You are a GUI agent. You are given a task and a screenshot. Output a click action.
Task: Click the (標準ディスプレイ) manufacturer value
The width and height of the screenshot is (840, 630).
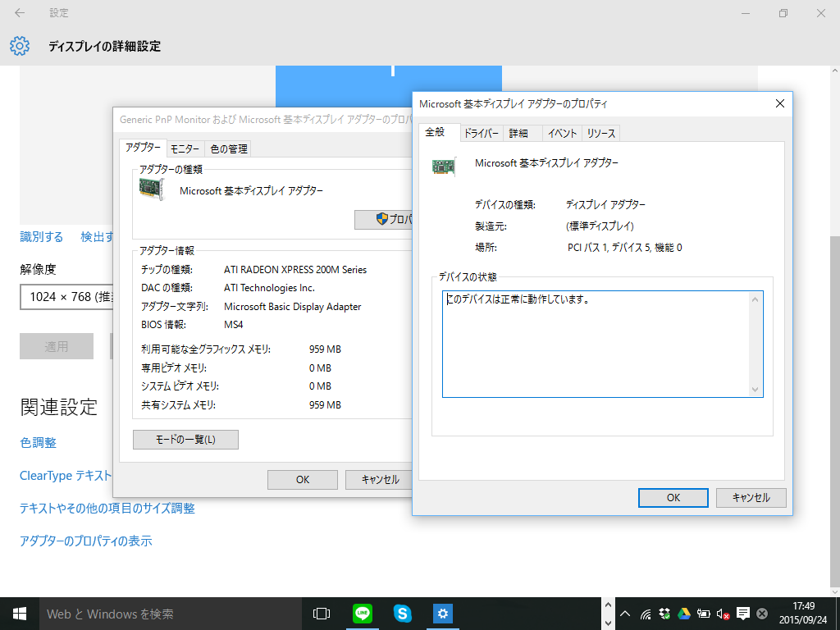600,226
